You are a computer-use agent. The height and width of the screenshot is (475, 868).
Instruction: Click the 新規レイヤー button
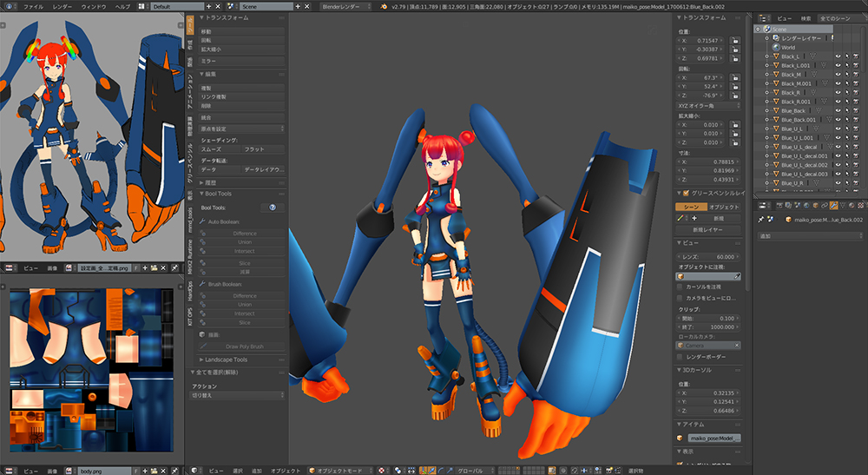click(x=708, y=229)
